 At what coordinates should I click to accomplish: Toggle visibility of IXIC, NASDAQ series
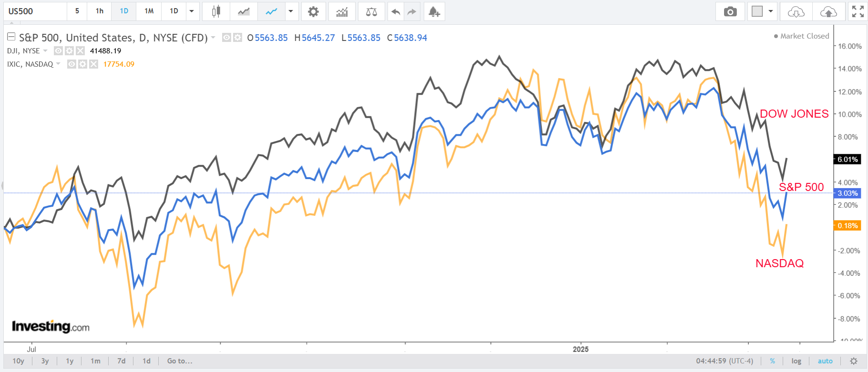pyautogui.click(x=71, y=64)
